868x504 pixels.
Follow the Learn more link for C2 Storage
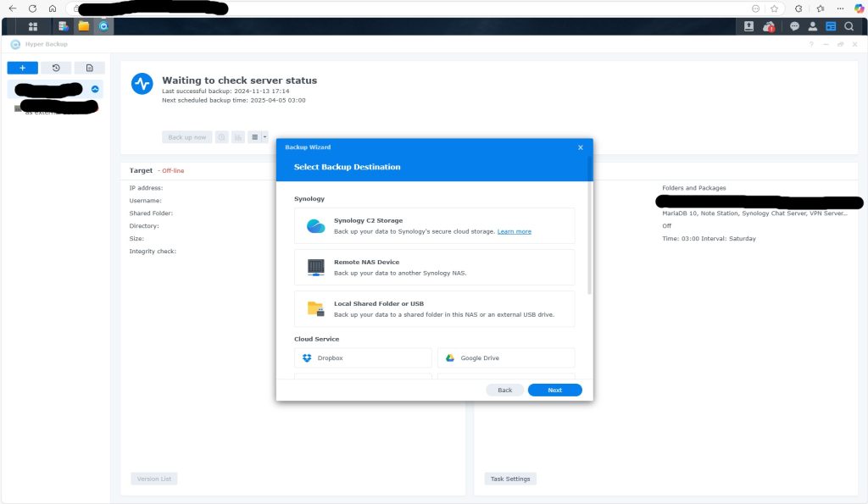(x=515, y=231)
